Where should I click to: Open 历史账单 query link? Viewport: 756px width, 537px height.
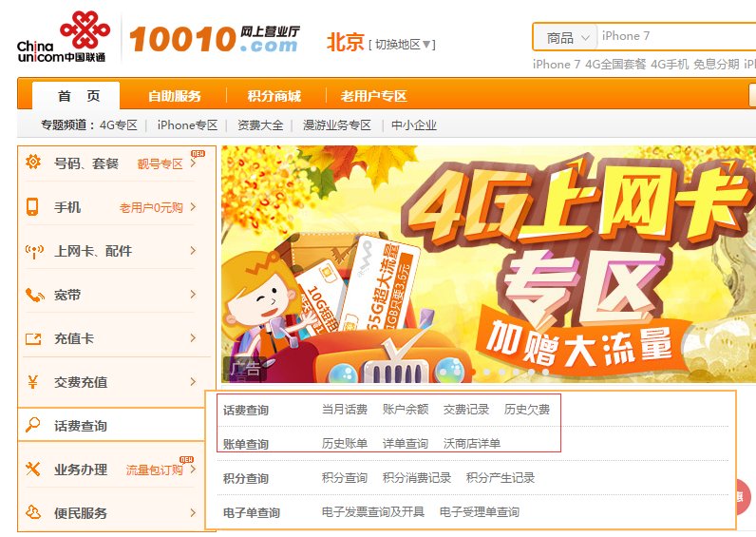345,444
